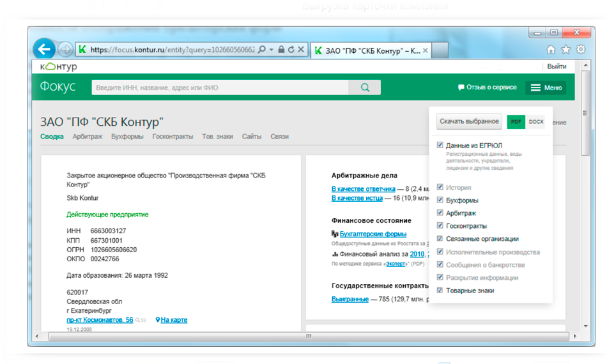Click the vertical scrollbar thumb
Image resolution: width=607 pixels, height=364 pixels.
pyautogui.click(x=586, y=113)
